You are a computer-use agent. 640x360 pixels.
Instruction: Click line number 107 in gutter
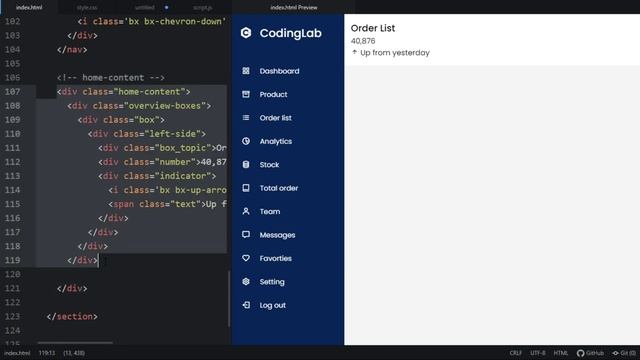(x=12, y=91)
